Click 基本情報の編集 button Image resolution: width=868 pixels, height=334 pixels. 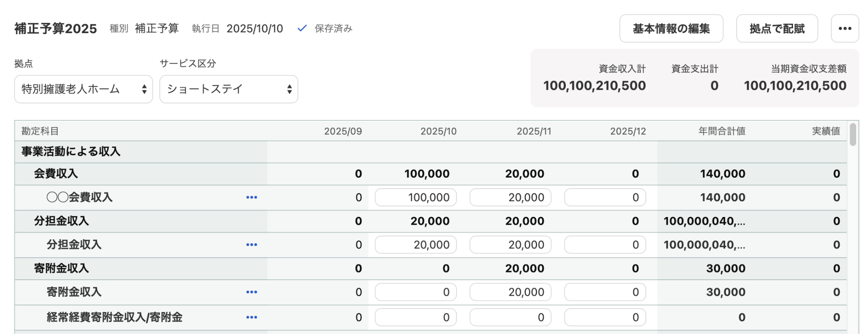pyautogui.click(x=671, y=28)
